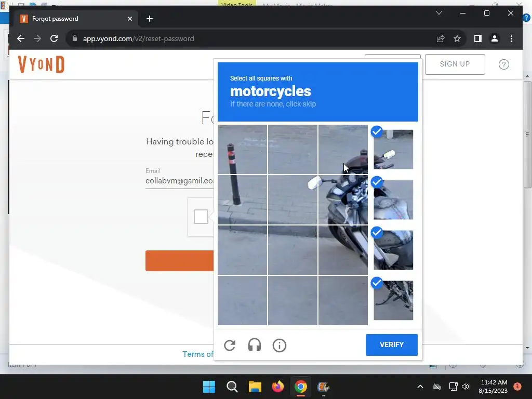Screen dimensions: 532x399
Task: Open notification center badge
Action: click(517, 387)
